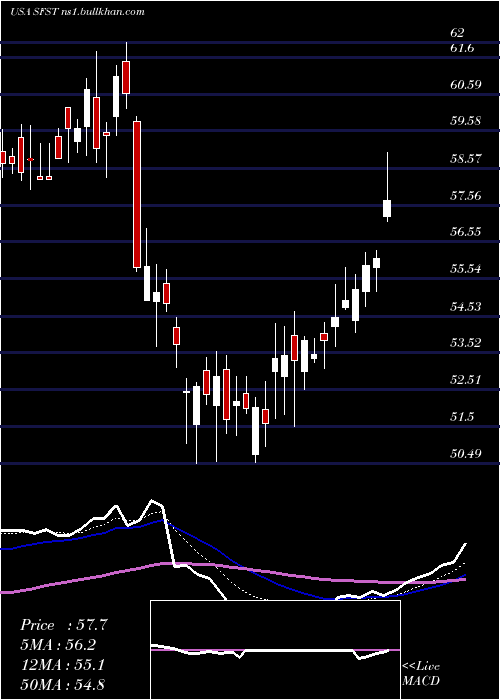Click the 62 price axis label
This screenshot has width=500, height=700.
tap(457, 33)
